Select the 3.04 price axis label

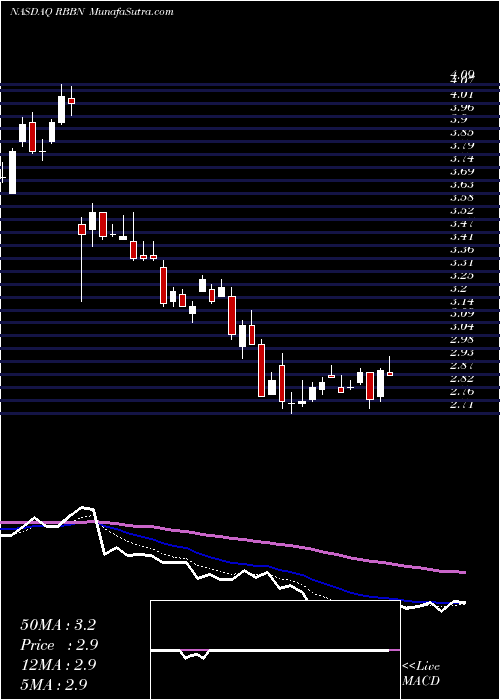462,326
